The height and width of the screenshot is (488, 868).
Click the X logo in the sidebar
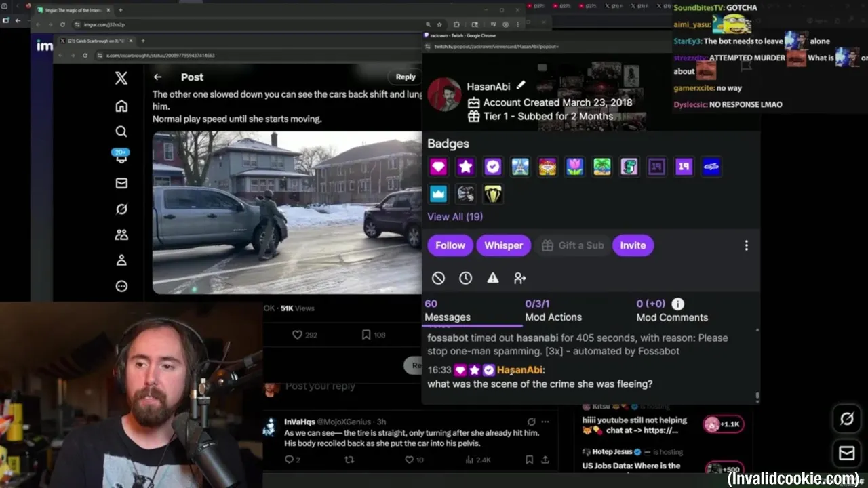[x=121, y=78]
